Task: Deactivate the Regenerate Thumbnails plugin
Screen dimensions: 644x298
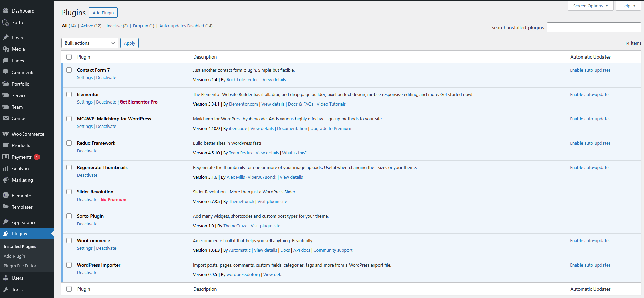Action: click(x=87, y=175)
